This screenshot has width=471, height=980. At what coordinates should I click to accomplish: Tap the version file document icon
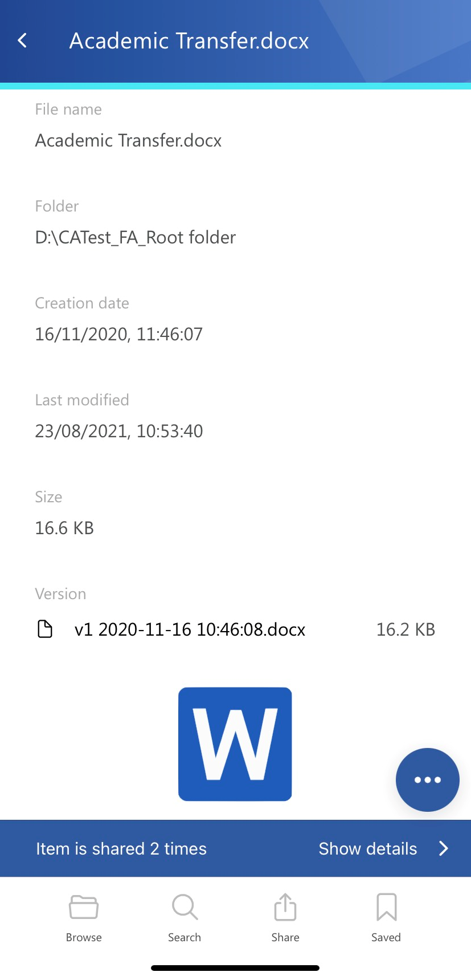[45, 629]
